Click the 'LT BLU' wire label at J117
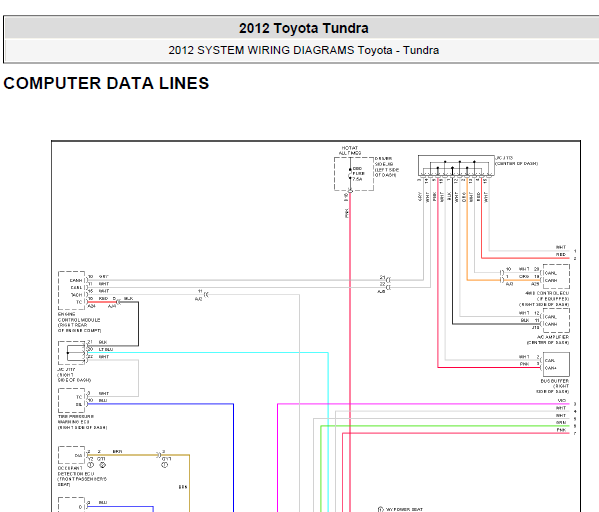Image resolution: width=599 pixels, height=512 pixels. click(x=106, y=350)
